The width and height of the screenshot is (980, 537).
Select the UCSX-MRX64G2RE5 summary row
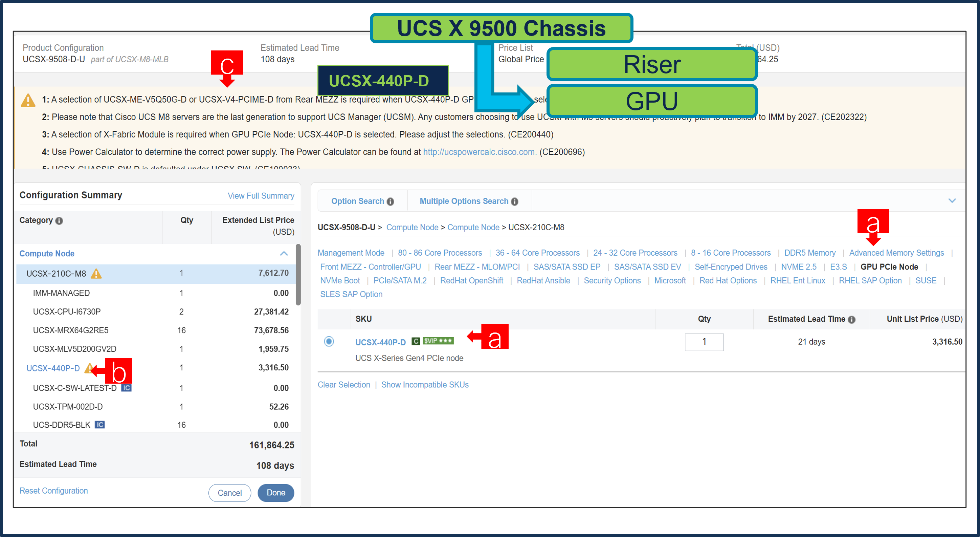156,330
